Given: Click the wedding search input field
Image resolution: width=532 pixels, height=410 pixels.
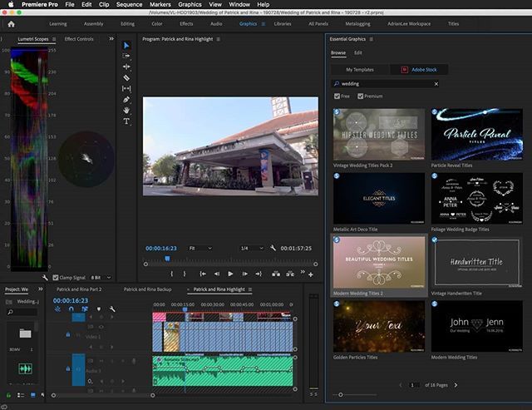Looking at the screenshot, I should [385, 84].
